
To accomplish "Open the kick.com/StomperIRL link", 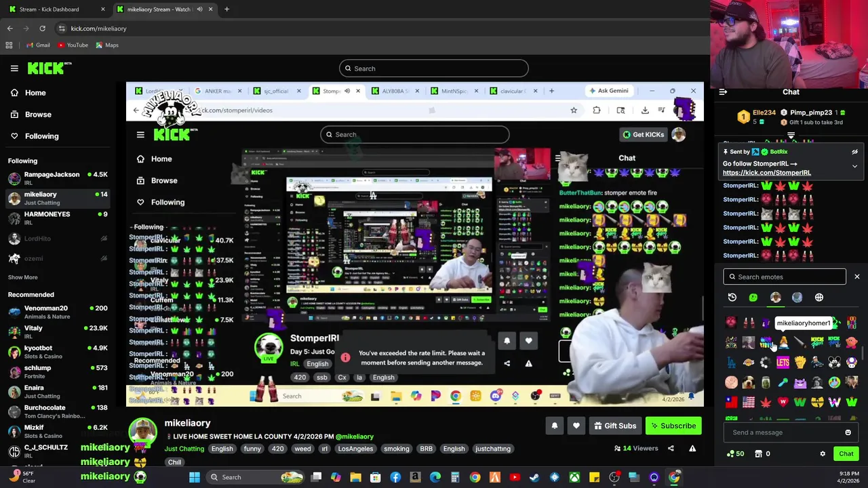I will [x=767, y=173].
